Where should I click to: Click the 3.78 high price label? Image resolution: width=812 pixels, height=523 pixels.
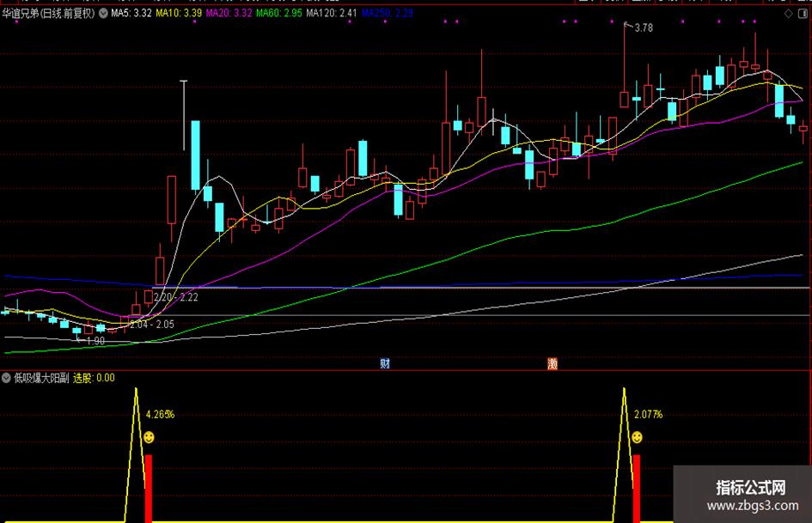point(644,28)
